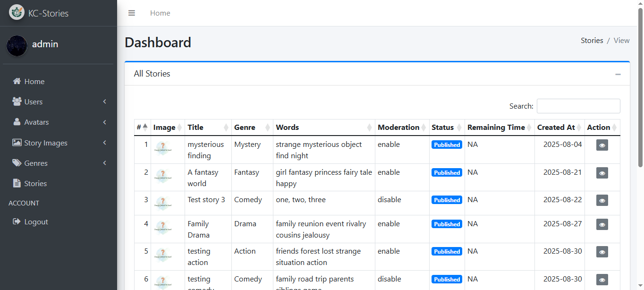Click the Genres tags icon
Screen dimensions: 644x290
point(17,163)
